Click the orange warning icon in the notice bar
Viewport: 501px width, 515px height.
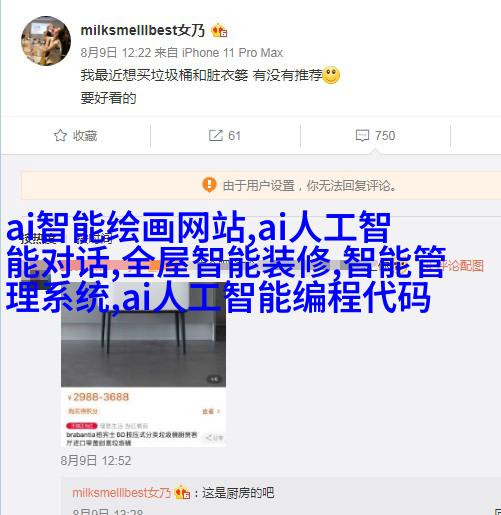point(209,184)
